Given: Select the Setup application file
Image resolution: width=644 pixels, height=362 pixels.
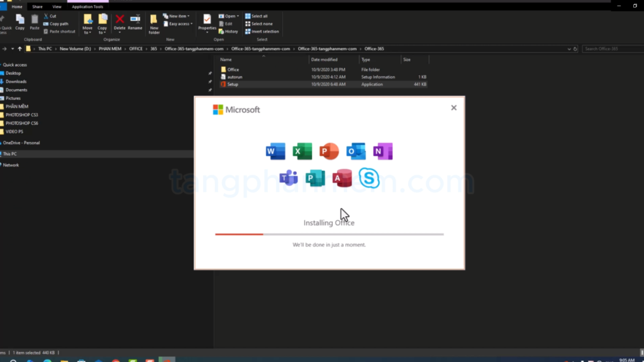Looking at the screenshot, I should coord(233,85).
